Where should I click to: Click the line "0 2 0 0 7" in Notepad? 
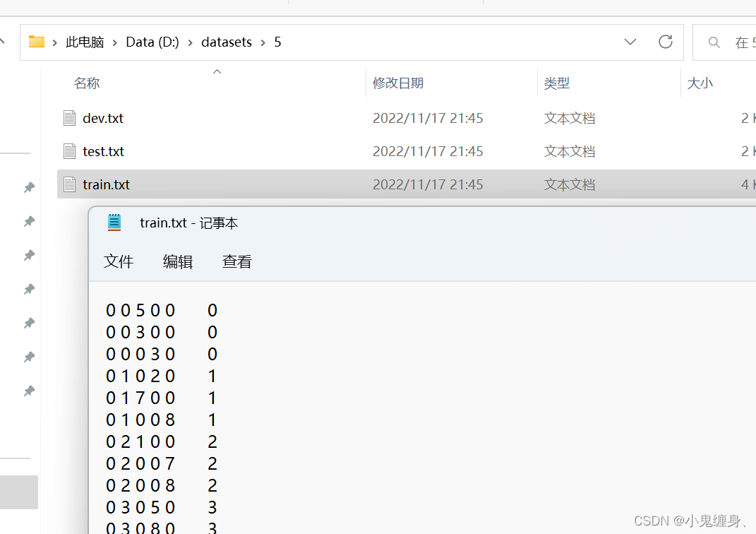(x=140, y=463)
